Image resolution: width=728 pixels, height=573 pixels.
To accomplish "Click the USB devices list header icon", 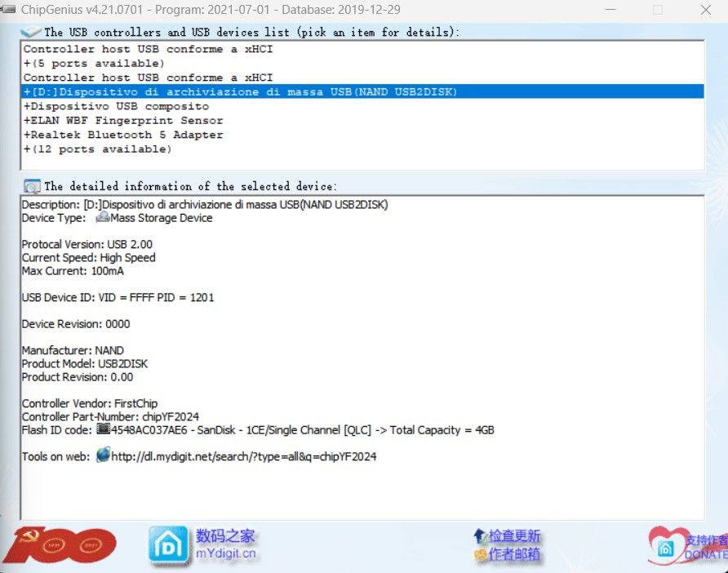I will click(x=31, y=32).
